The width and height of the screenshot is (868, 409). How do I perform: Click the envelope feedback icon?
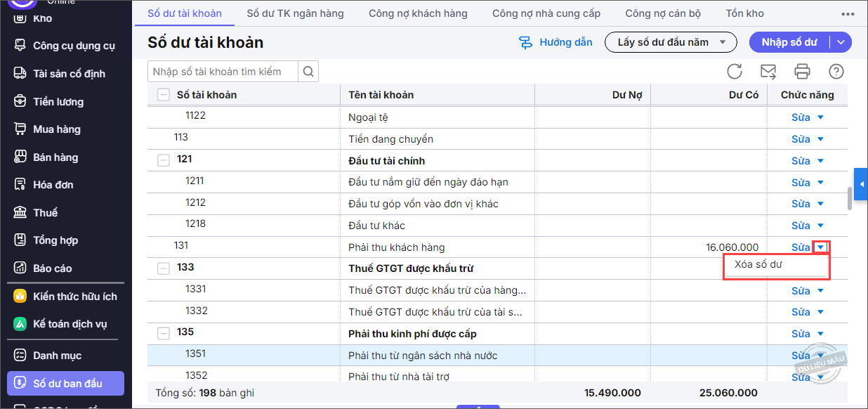pyautogui.click(x=768, y=71)
